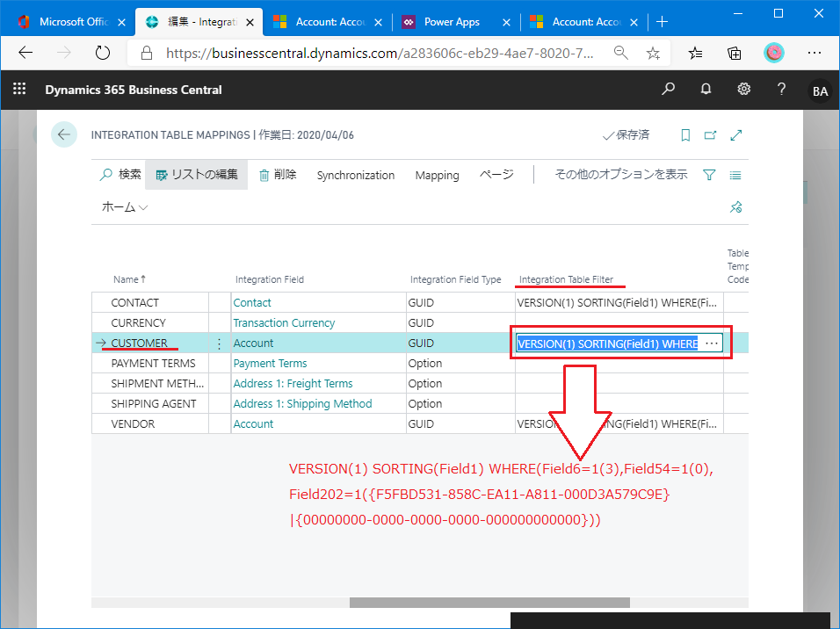
Task: Open the Dynamics 365 app launcher waffle
Action: click(x=19, y=89)
